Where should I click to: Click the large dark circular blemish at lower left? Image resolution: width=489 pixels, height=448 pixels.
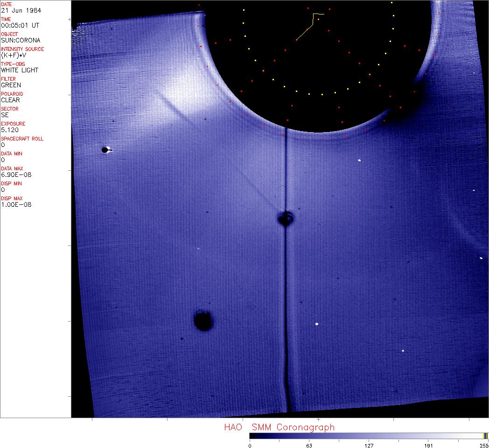[x=203, y=321]
